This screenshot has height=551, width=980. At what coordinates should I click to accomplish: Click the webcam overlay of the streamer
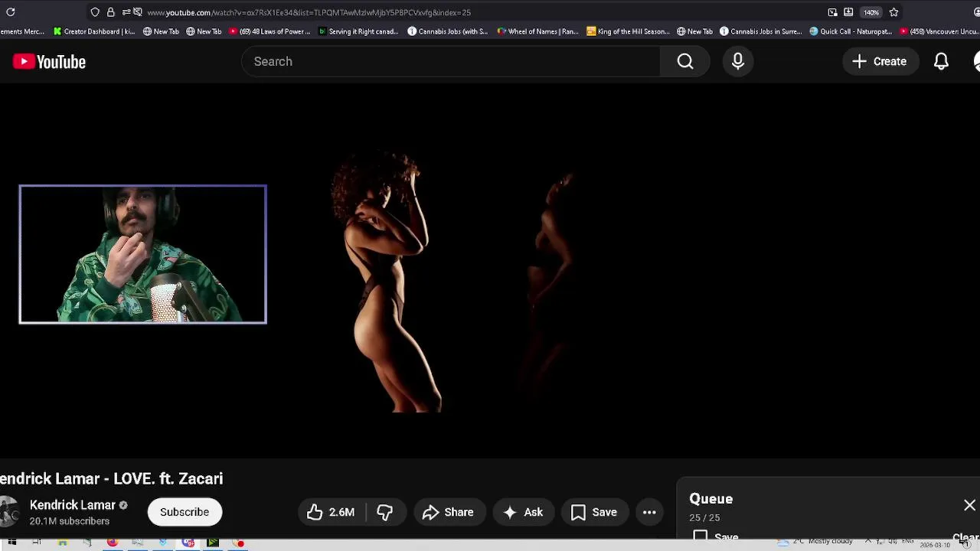143,254
